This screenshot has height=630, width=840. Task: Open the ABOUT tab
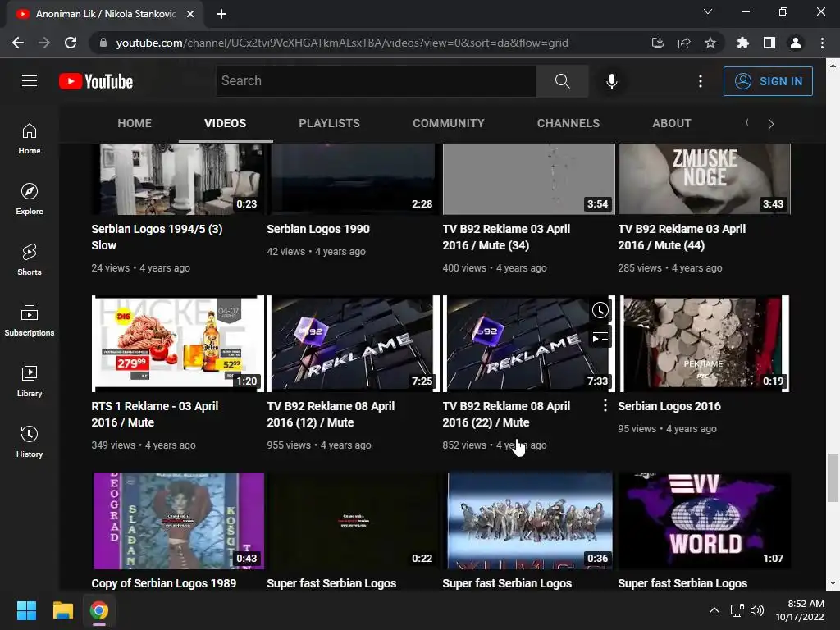tap(672, 123)
